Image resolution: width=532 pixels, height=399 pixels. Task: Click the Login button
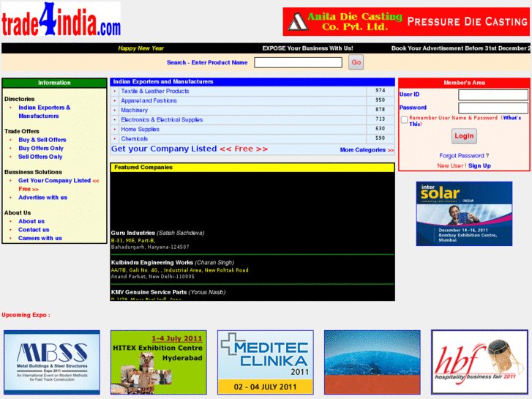tap(464, 136)
